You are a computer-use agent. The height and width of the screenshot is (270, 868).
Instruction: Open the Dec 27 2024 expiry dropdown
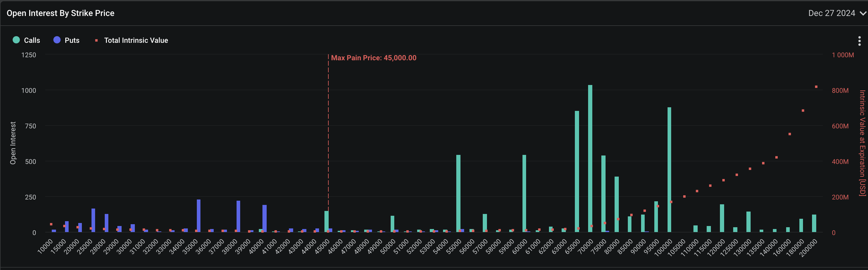[x=831, y=13]
